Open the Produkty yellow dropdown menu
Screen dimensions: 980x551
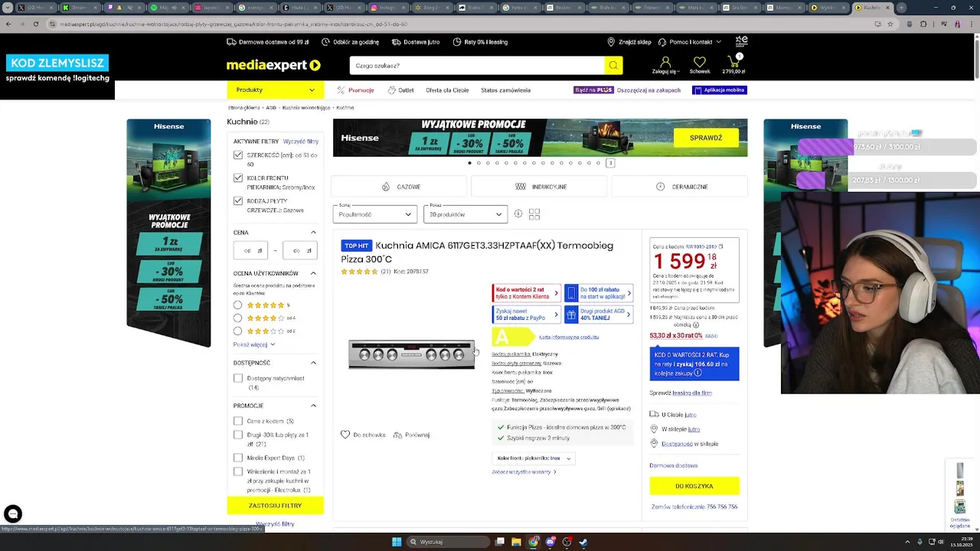(x=275, y=90)
